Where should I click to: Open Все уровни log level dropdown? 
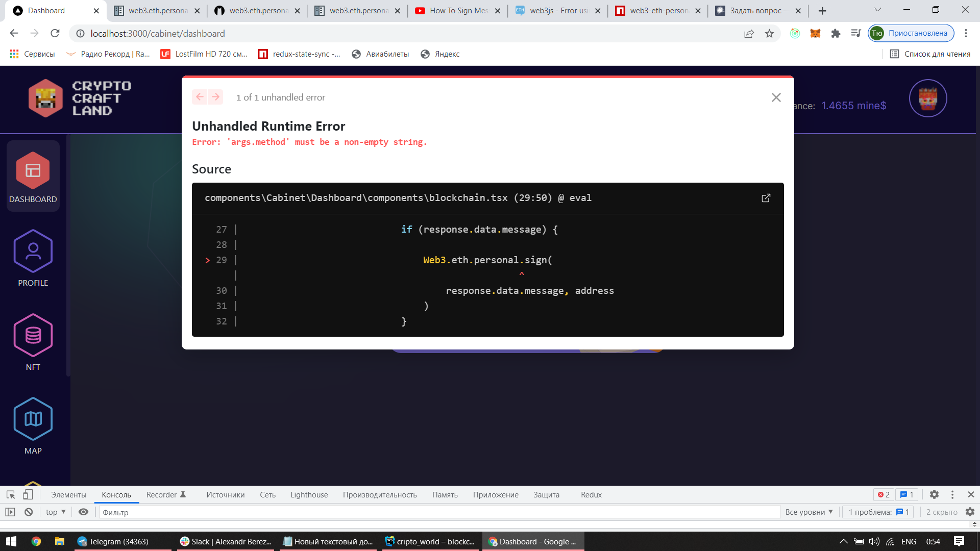809,512
